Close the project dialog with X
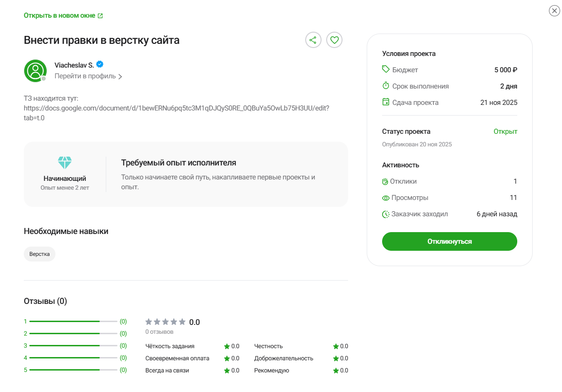 tap(554, 11)
